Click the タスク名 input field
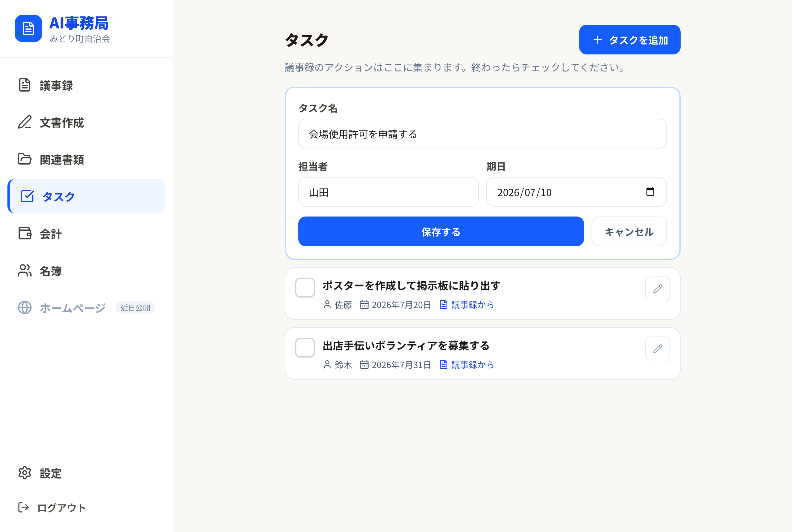Viewport: 792px width, 532px height. (x=482, y=134)
